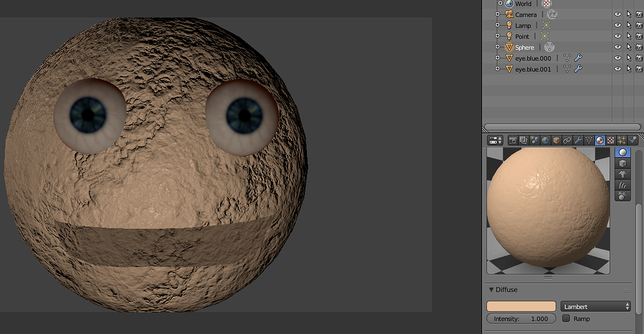The height and width of the screenshot is (334, 644).
Task: Expand the Camera tree node
Action: tap(497, 14)
